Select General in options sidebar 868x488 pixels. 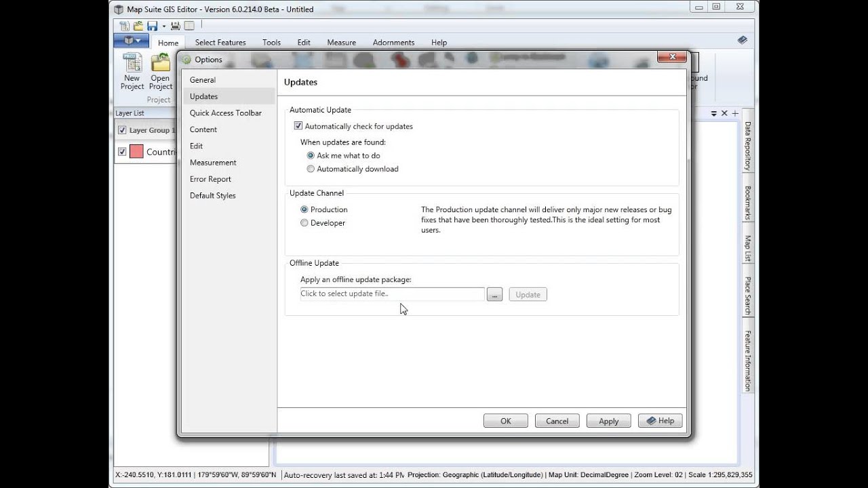click(x=229, y=80)
